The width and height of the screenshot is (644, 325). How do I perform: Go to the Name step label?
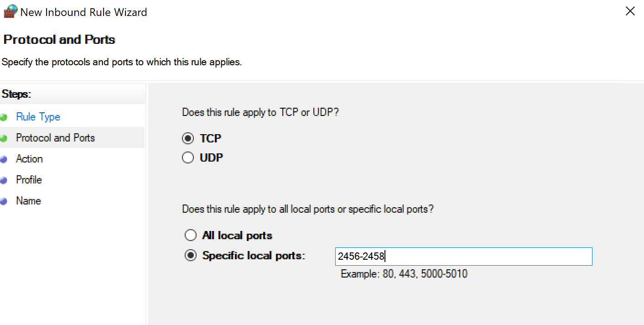point(28,201)
